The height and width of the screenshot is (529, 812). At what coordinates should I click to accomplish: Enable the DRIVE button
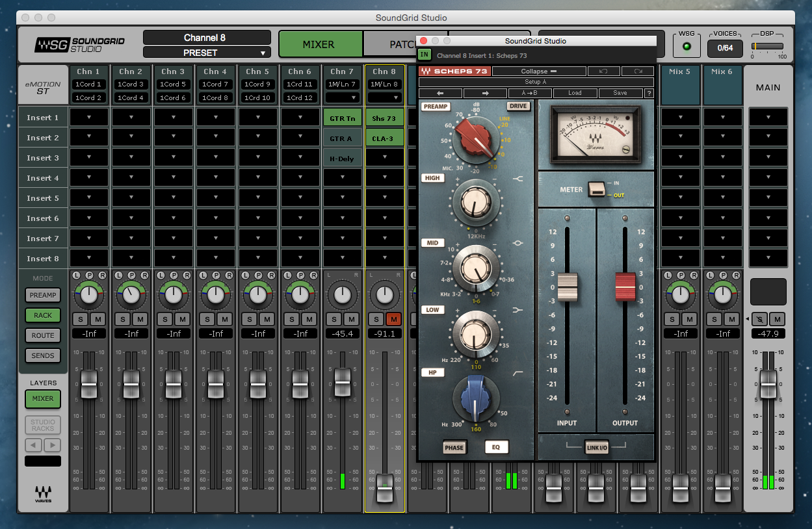click(x=517, y=106)
